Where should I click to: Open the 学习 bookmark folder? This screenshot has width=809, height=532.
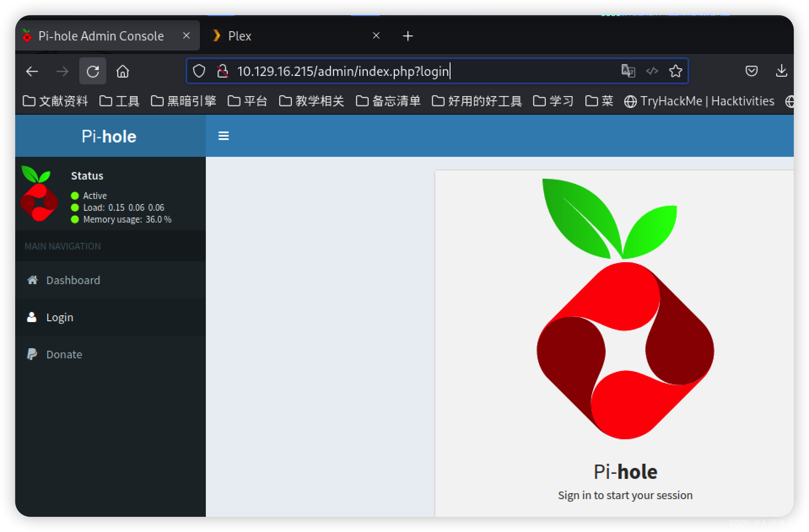[553, 101]
